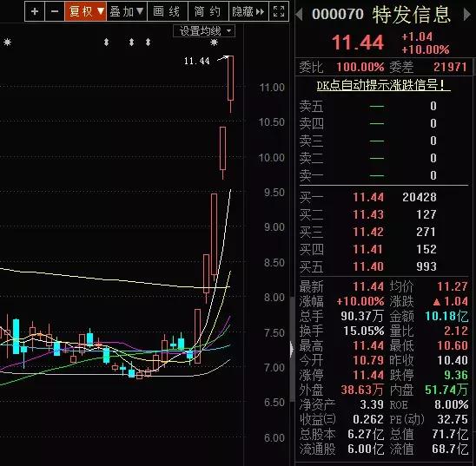Click the leftmost starburst event marker
Viewport: 476px width, 466px height.
click(7, 42)
